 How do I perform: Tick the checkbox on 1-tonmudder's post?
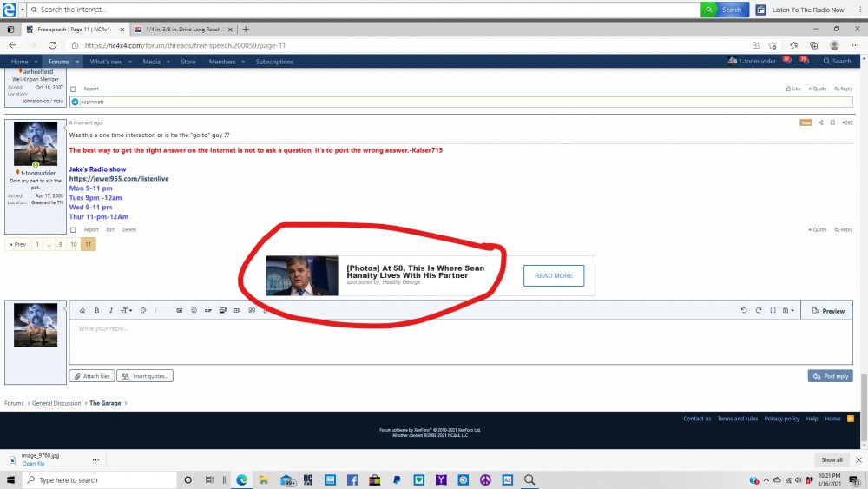coord(73,230)
